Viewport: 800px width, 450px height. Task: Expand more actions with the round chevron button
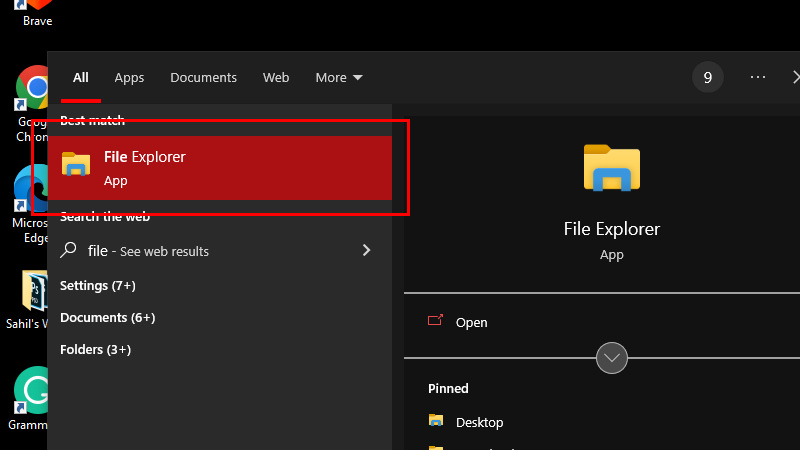pos(612,358)
